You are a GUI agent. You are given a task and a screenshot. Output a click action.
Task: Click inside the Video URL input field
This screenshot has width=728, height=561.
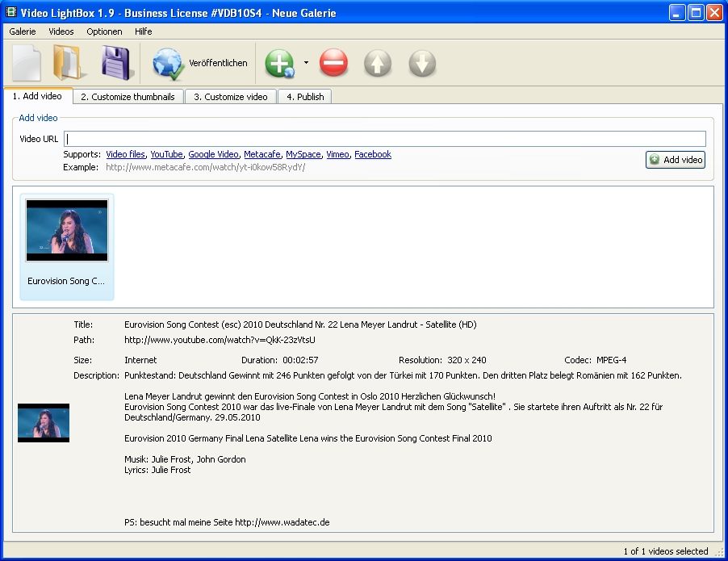pyautogui.click(x=385, y=139)
